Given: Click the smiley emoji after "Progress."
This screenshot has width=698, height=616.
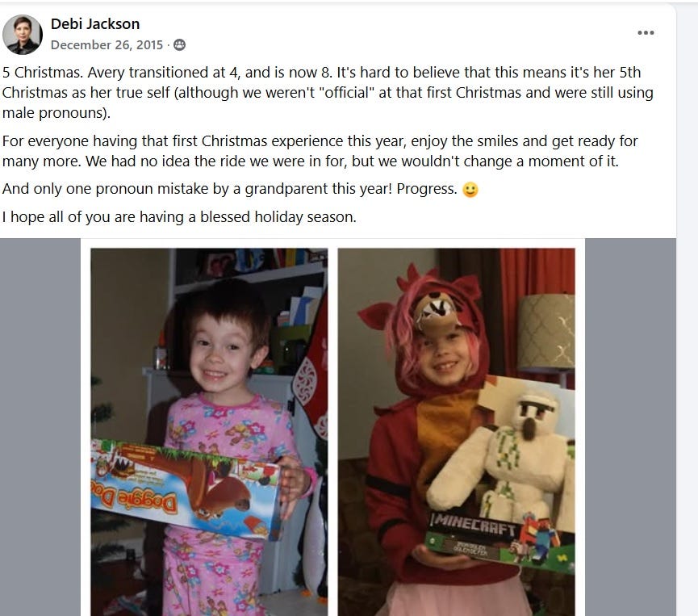Looking at the screenshot, I should [x=470, y=190].
